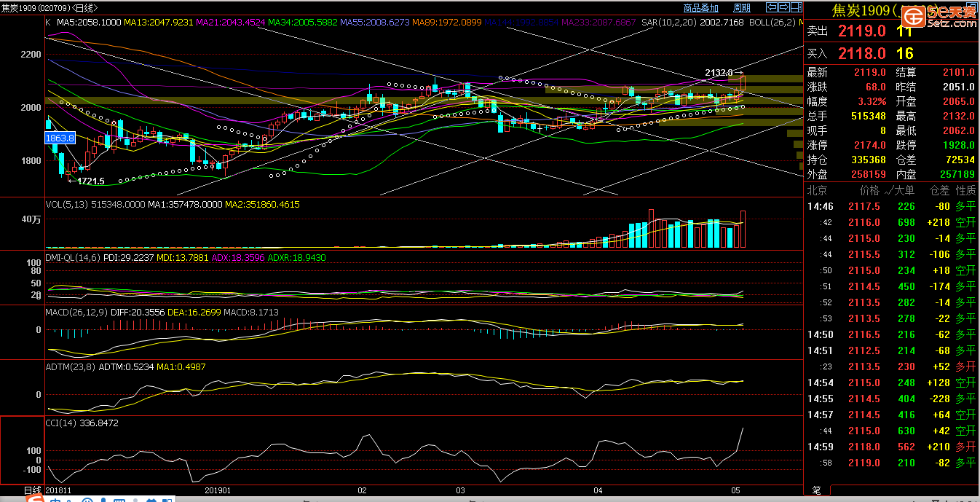The height and width of the screenshot is (502, 980).
Task: Click the 性质 column header
Action: (x=965, y=190)
